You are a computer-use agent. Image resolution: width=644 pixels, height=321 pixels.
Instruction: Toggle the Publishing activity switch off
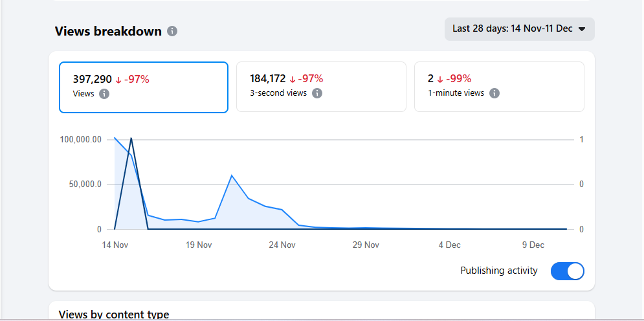[x=567, y=271]
